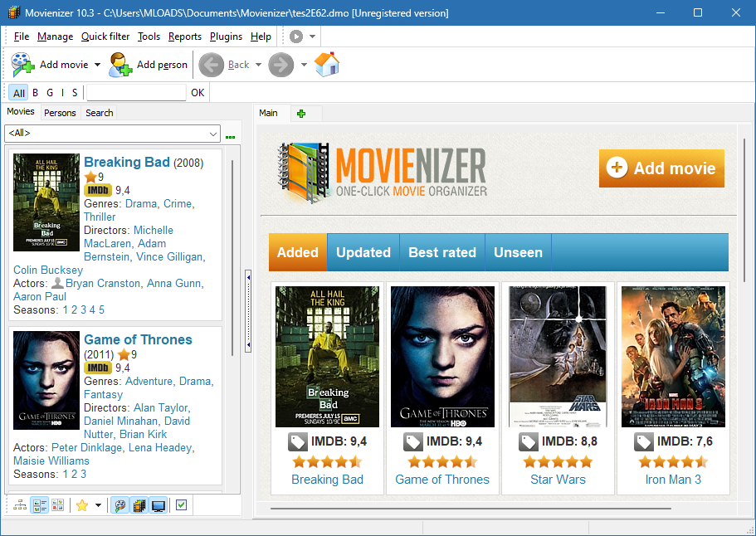The height and width of the screenshot is (536, 756).
Task: Select the S quick filter toggle
Action: click(75, 93)
